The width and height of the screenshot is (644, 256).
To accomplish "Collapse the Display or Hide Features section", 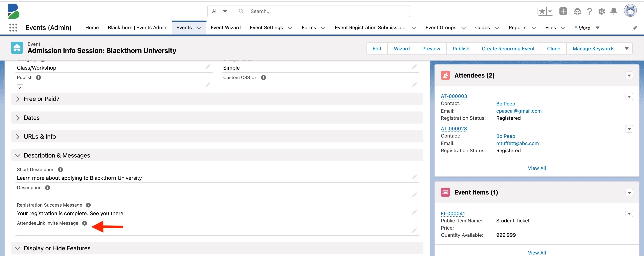I will (x=217, y=248).
